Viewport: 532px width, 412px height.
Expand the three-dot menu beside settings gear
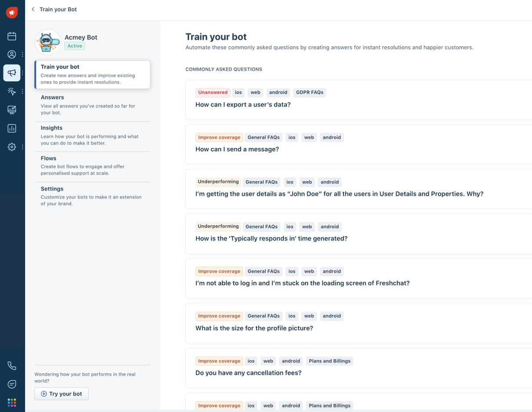[x=22, y=147]
